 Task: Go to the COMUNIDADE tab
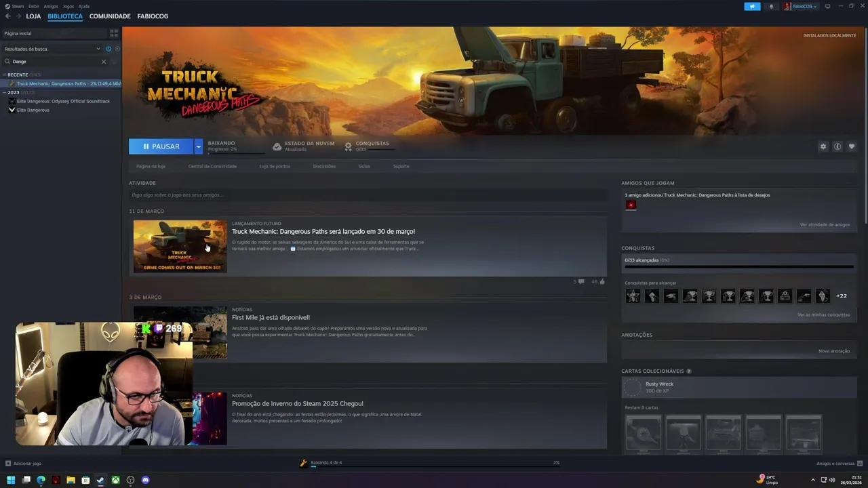point(110,16)
